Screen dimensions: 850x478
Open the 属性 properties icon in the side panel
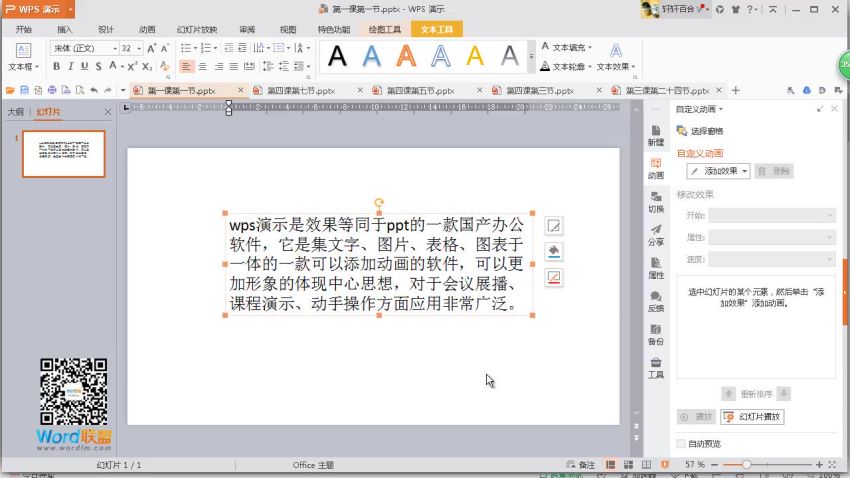[655, 268]
